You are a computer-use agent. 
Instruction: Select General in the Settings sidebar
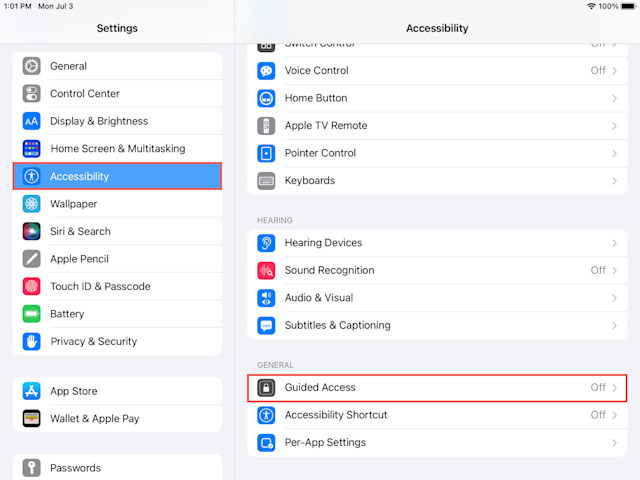(x=117, y=66)
